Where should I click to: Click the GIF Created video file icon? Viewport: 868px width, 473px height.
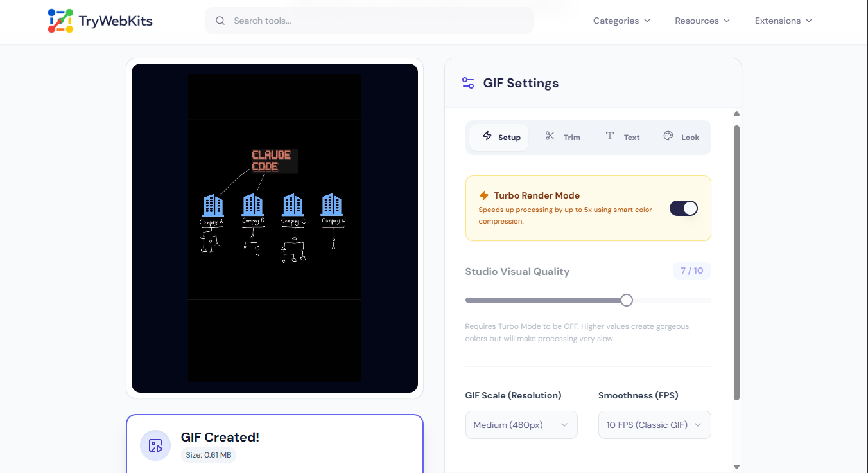click(155, 445)
